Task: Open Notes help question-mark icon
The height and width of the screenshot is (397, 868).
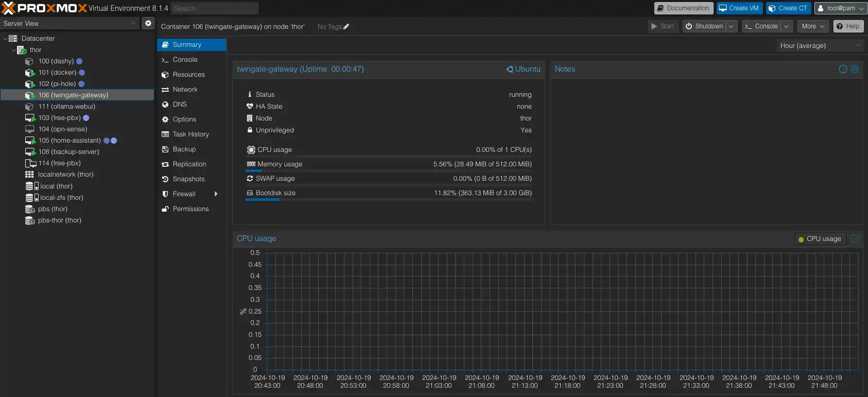Action: 843,69
